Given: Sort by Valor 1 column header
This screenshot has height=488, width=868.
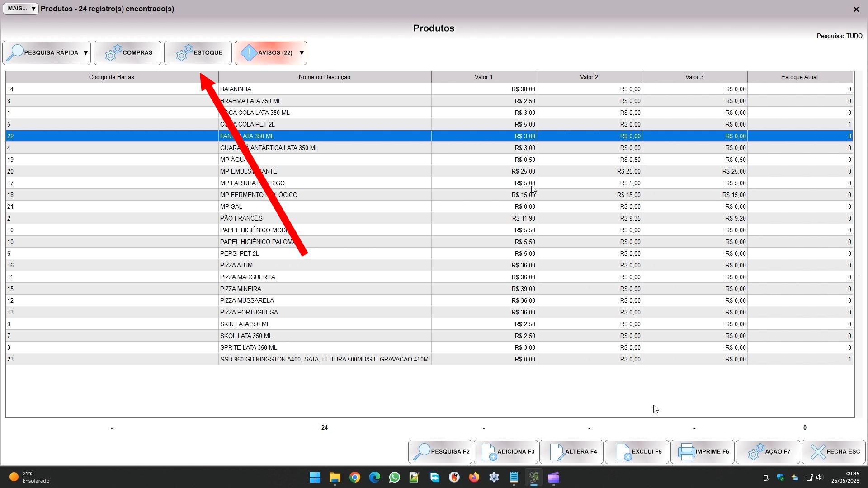Looking at the screenshot, I should pyautogui.click(x=484, y=77).
